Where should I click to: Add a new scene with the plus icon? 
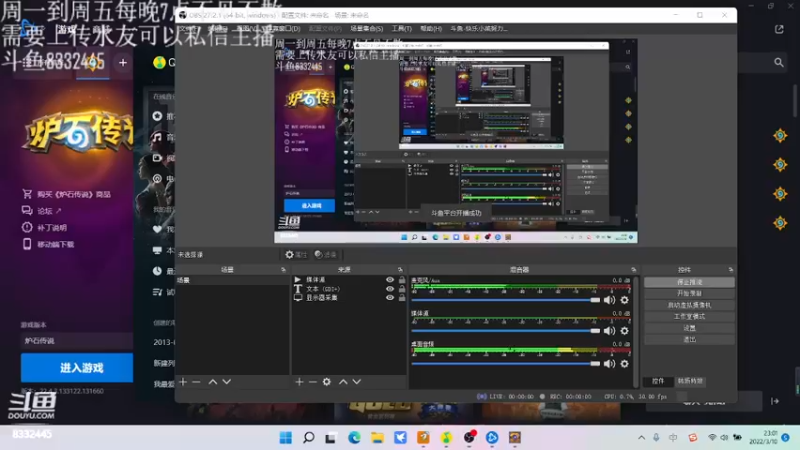tap(183, 382)
